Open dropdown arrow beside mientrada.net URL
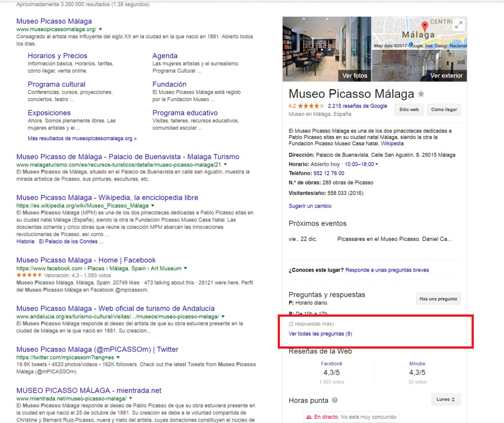The height and width of the screenshot is (423, 504). [x=130, y=398]
